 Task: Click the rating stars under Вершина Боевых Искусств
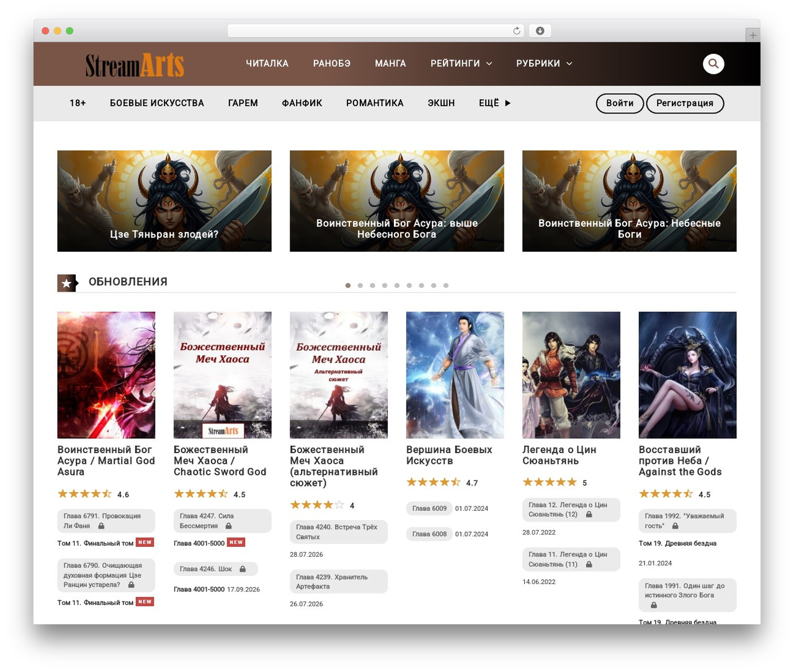coord(434,482)
